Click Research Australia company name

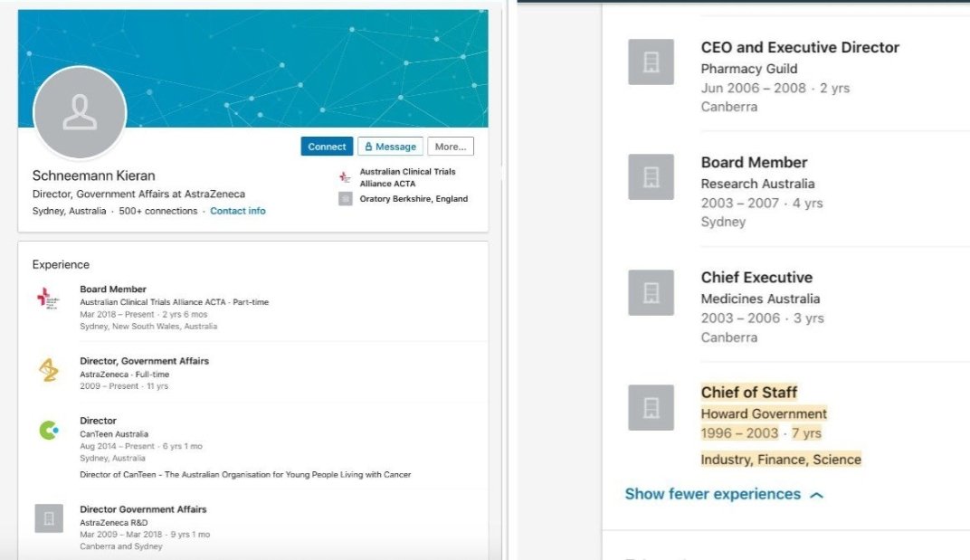coord(758,184)
